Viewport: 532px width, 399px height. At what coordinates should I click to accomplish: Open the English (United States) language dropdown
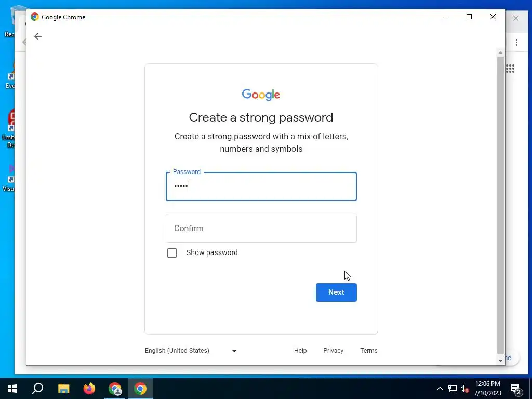click(191, 351)
